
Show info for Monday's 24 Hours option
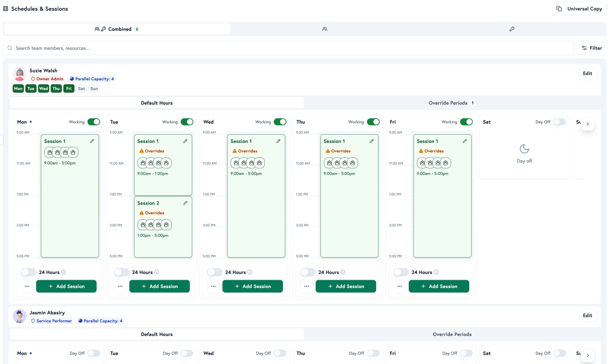pos(64,272)
